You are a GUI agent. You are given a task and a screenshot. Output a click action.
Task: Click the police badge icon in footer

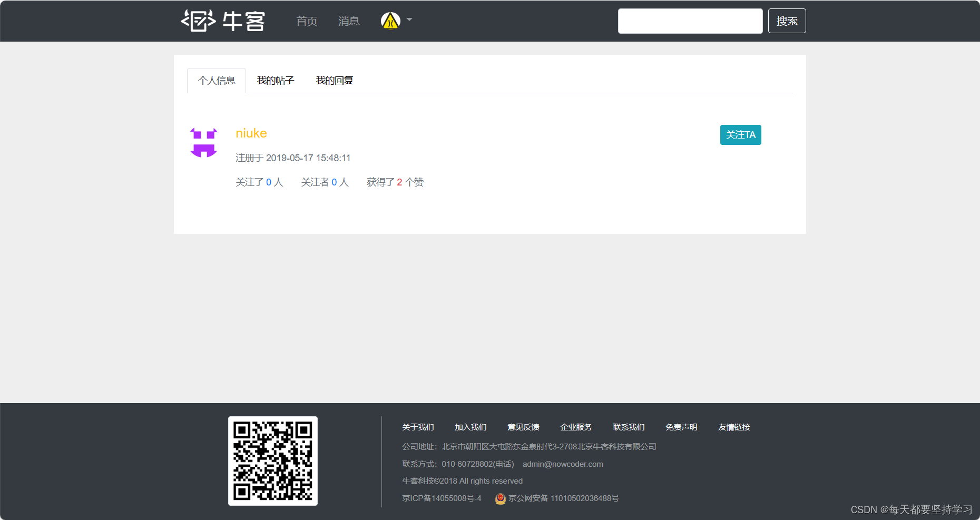point(501,498)
